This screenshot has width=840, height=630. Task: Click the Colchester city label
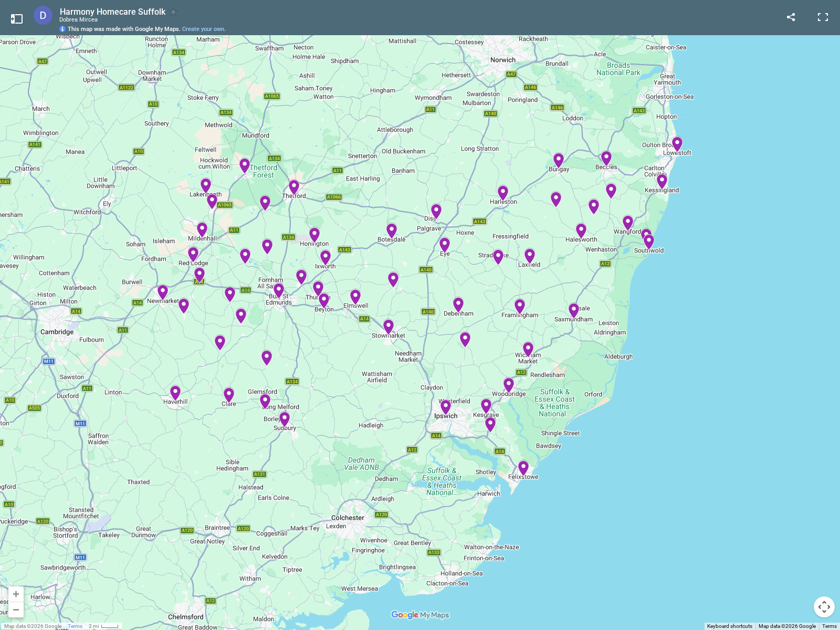tap(348, 518)
